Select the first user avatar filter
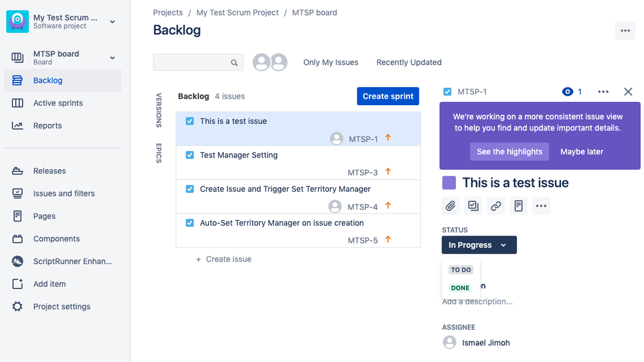 pos(261,63)
